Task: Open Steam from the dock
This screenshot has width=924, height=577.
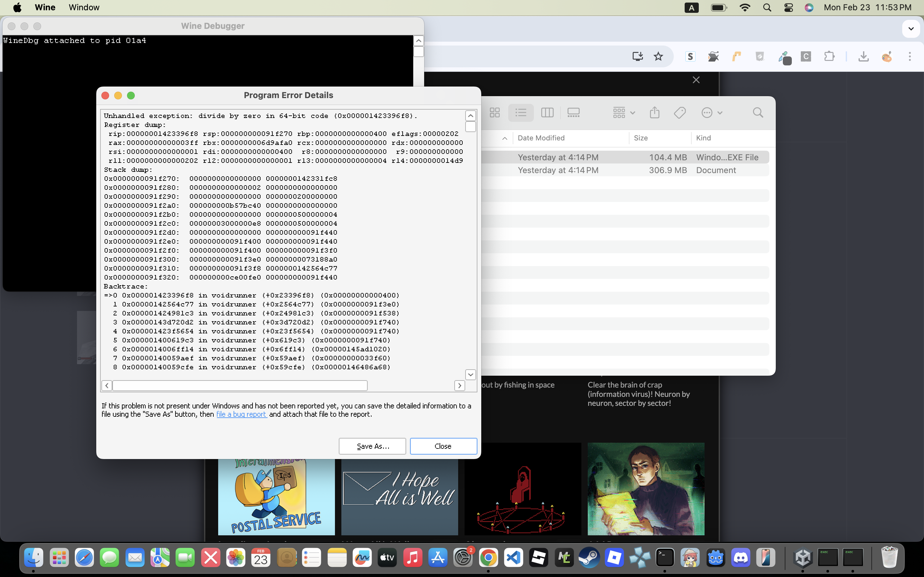Action: (589, 558)
